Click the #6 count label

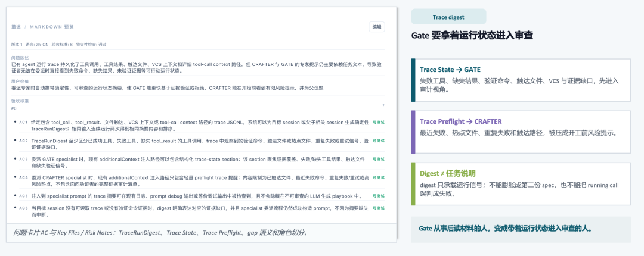[x=14, y=108]
